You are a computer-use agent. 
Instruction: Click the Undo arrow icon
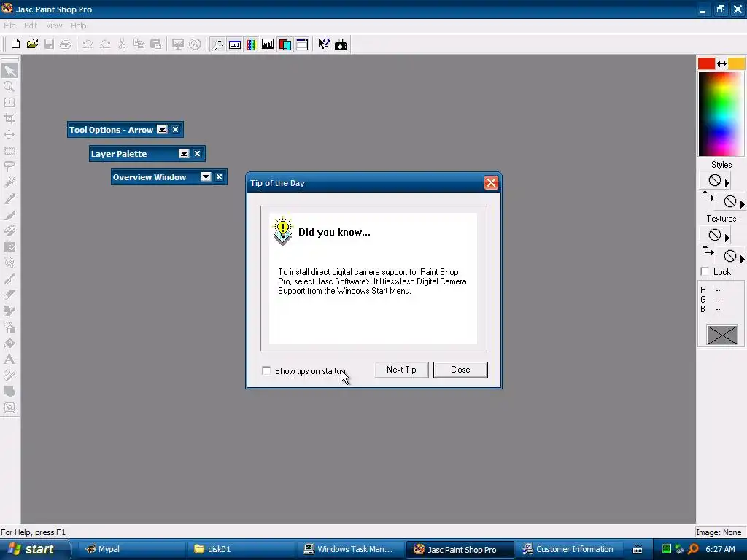point(88,44)
